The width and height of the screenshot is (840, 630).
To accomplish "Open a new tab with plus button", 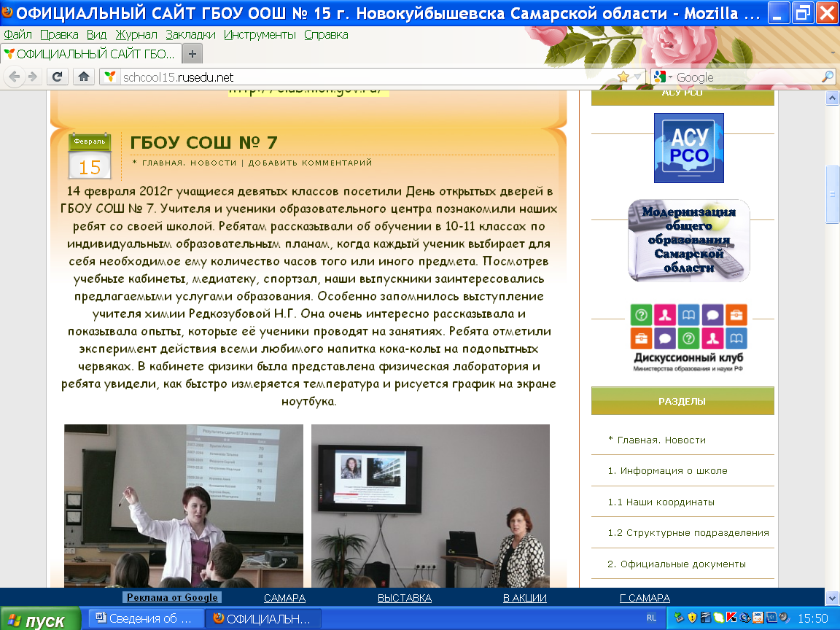I will pyautogui.click(x=192, y=54).
